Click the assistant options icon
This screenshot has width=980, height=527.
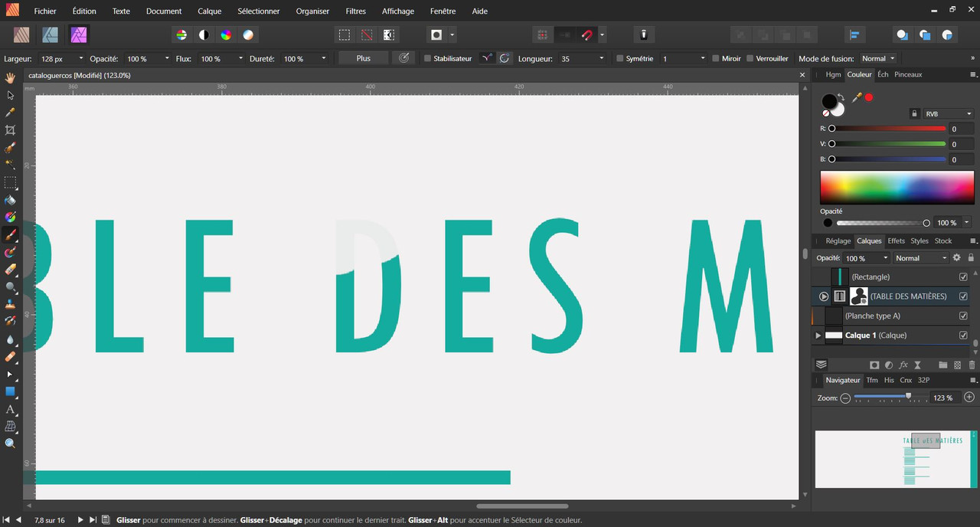(x=644, y=34)
